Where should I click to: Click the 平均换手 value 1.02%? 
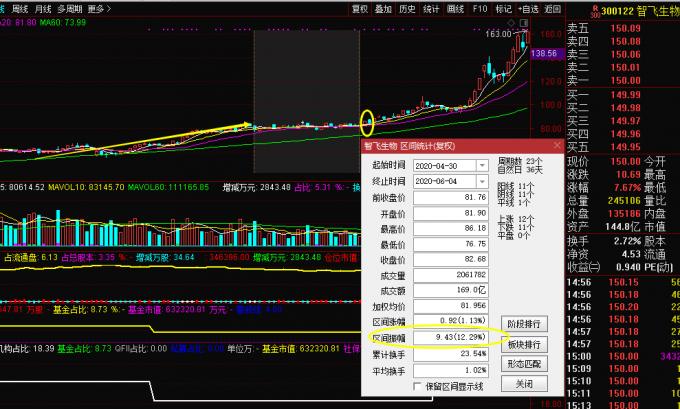[x=451, y=370]
